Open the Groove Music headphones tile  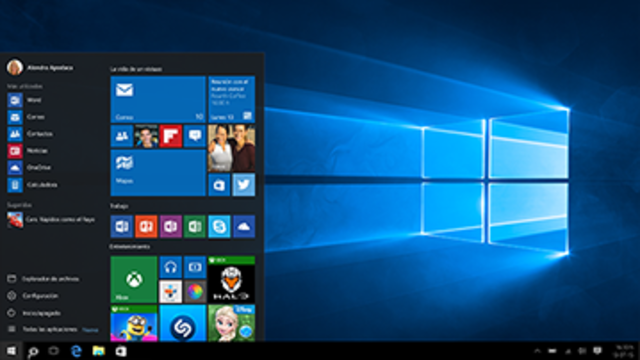click(x=170, y=267)
